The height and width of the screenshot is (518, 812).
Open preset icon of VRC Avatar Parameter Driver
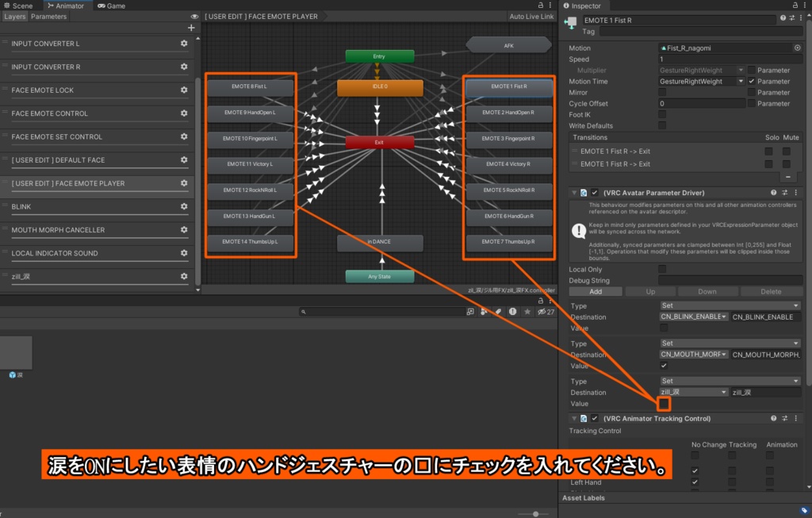pyautogui.click(x=785, y=193)
